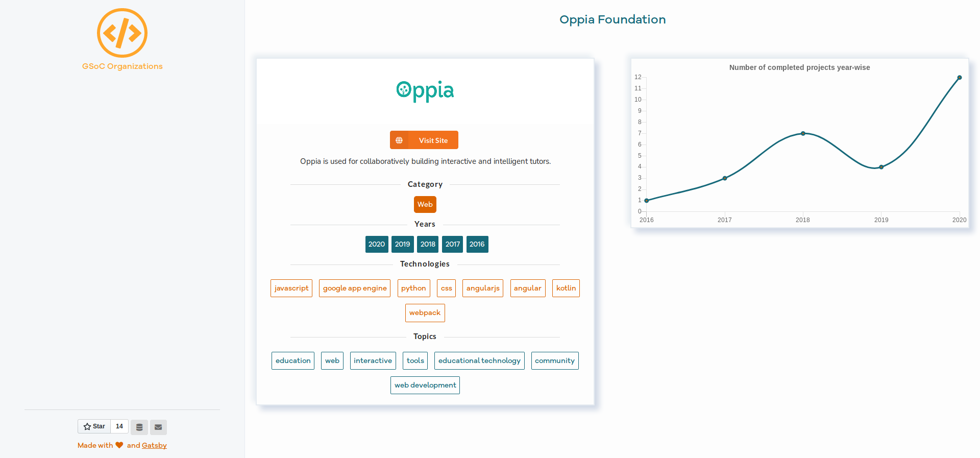Choose the webpack technology tag
This screenshot has width=980, height=458.
(425, 312)
